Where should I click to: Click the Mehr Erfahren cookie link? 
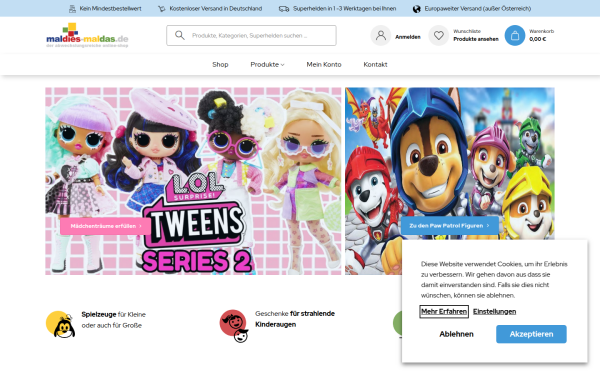point(444,311)
